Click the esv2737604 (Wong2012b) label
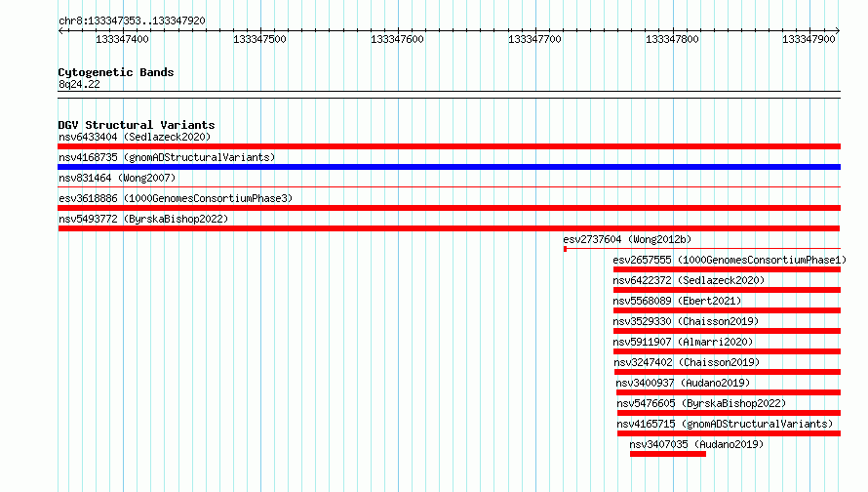Image resolution: width=868 pixels, height=492 pixels. coord(627,239)
